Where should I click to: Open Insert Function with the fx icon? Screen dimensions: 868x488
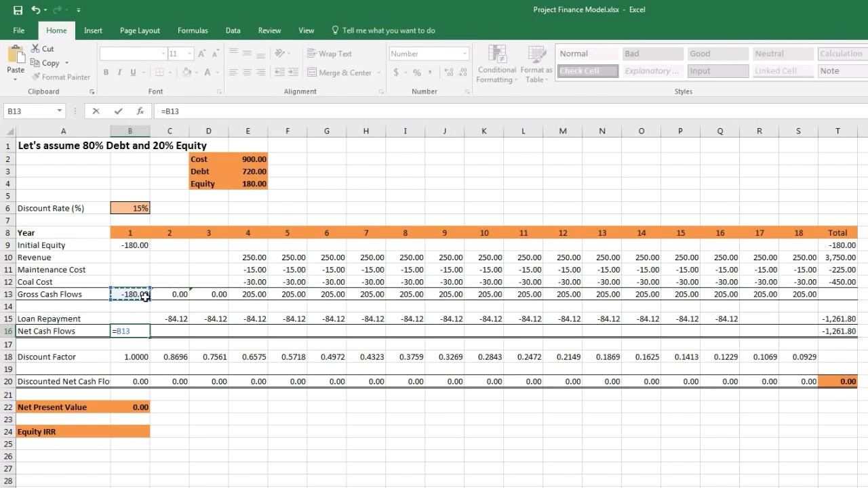[140, 111]
